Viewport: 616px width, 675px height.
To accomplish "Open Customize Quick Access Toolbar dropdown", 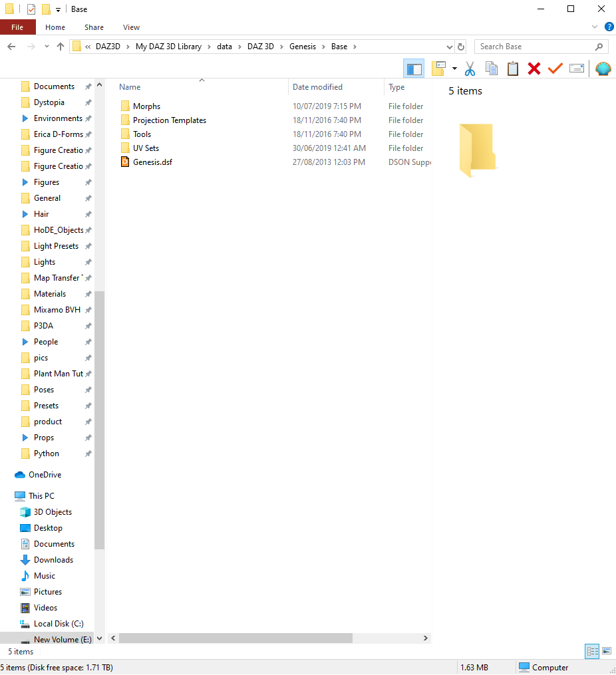I will pyautogui.click(x=58, y=9).
